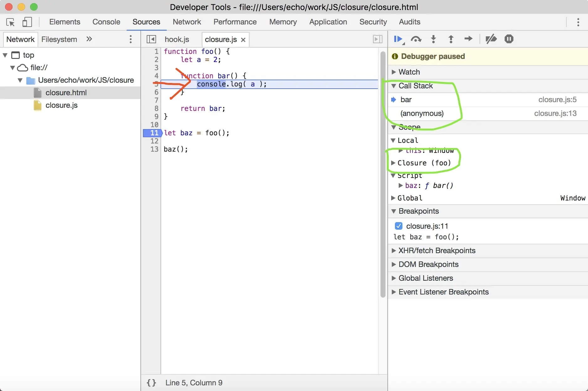Jump to closure.js:5 source location
This screenshot has height=391, width=588.
[557, 100]
